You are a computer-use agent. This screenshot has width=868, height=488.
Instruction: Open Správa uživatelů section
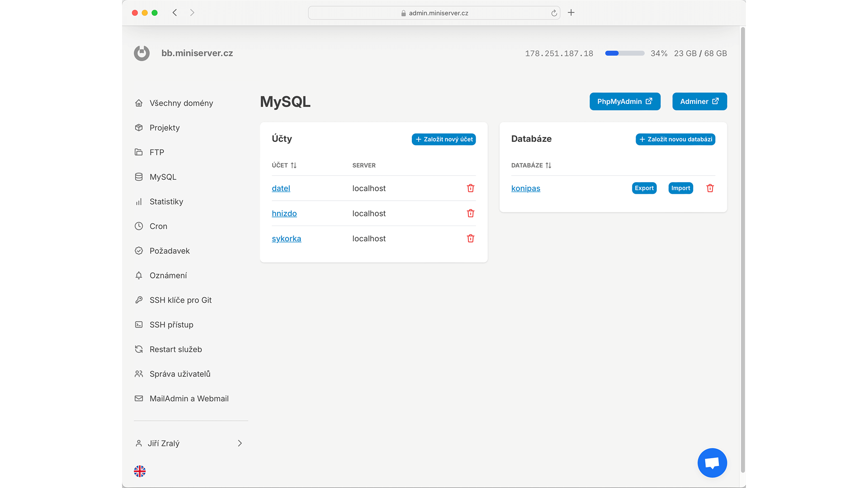click(180, 374)
